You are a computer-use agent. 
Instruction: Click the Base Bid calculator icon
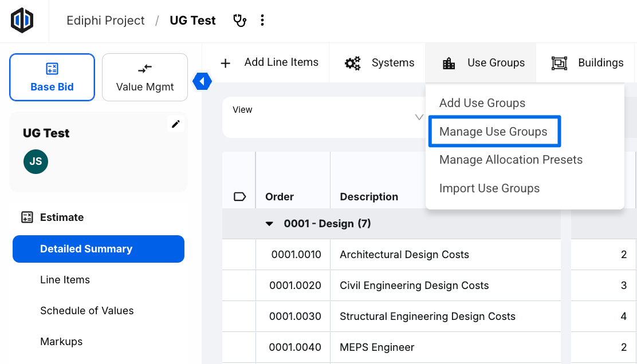pos(52,69)
